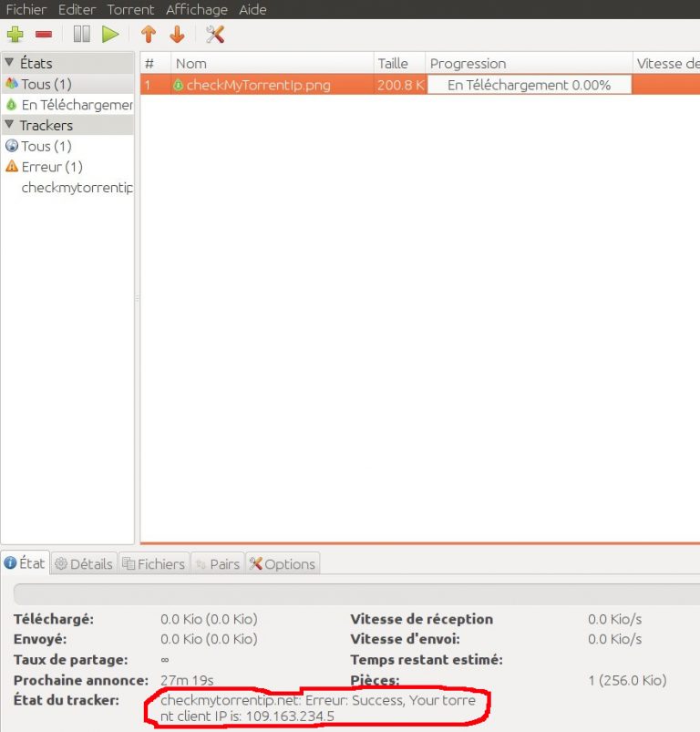Filter trackers by Erreur (1)
Screen dimensions: 700x732
[67, 167]
